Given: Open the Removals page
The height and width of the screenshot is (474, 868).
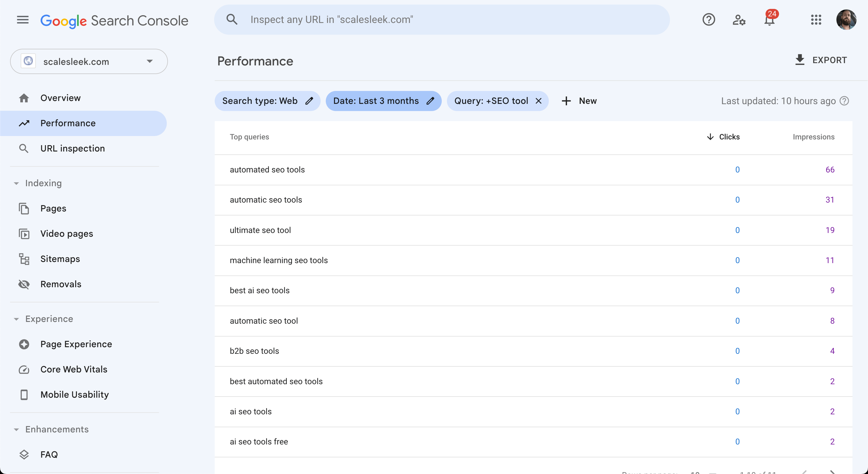Looking at the screenshot, I should tap(83, 284).
